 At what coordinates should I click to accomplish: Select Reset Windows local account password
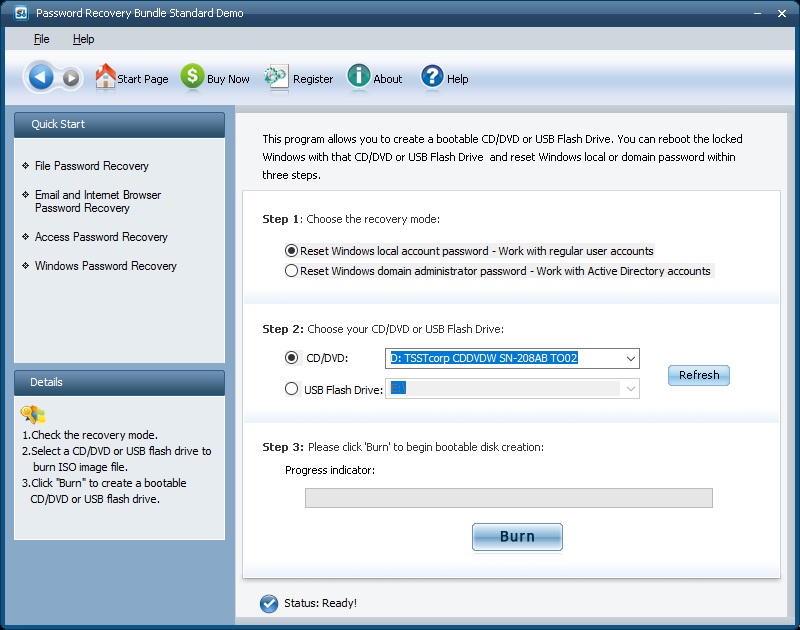point(291,250)
